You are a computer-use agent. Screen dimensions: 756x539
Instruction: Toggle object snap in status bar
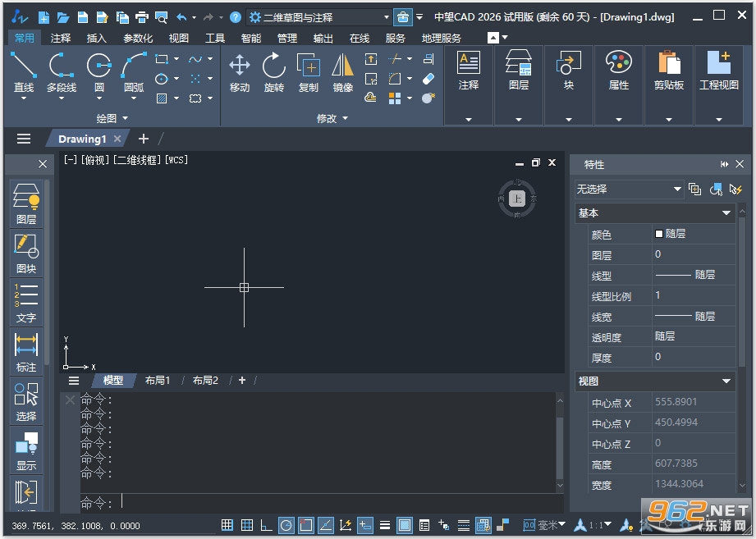pyautogui.click(x=305, y=525)
